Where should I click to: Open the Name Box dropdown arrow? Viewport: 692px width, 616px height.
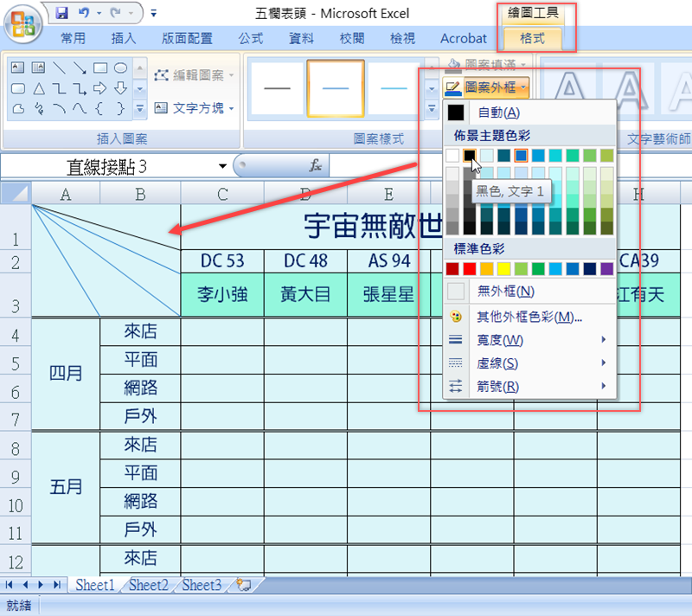[222, 165]
